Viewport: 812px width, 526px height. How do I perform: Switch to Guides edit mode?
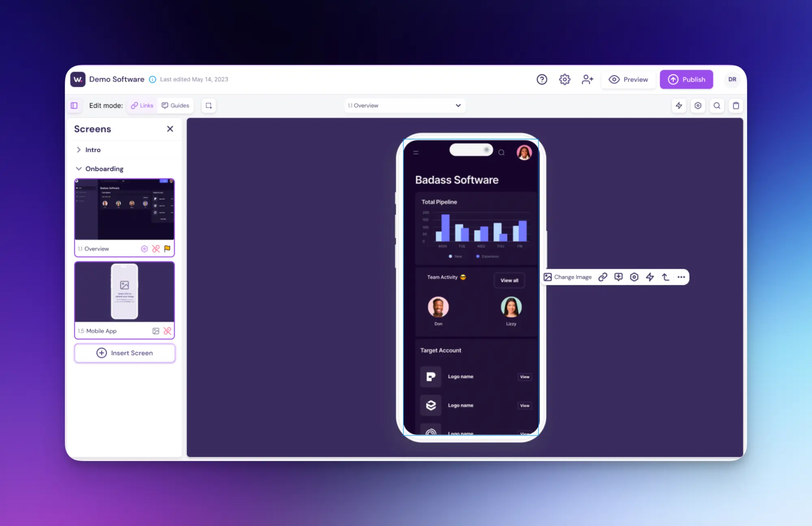[175, 105]
